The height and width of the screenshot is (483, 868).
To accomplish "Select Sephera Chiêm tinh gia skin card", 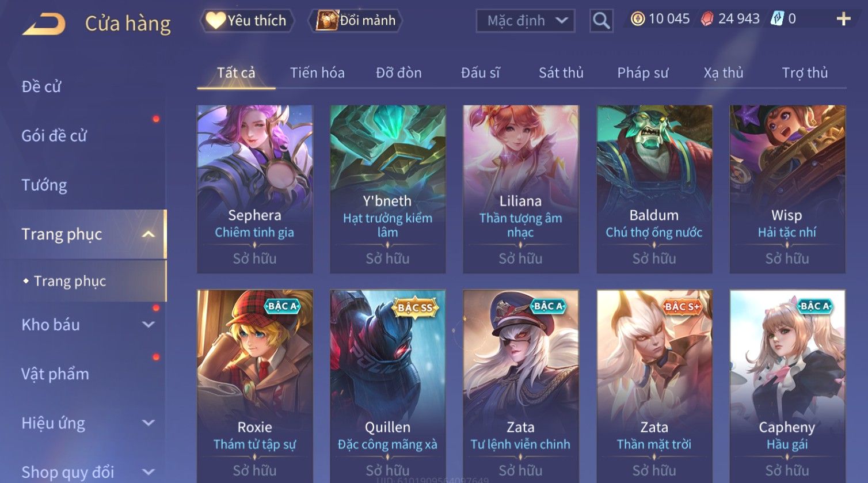I will point(254,189).
